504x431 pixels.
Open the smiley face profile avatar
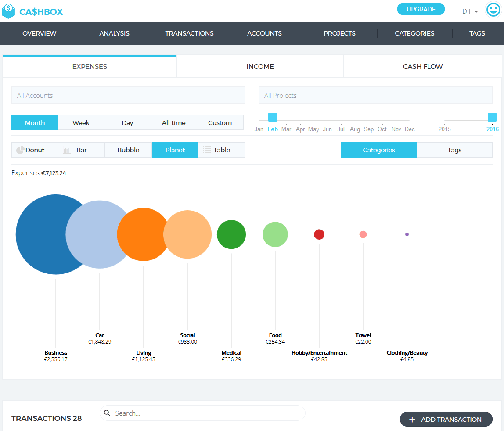493,10
